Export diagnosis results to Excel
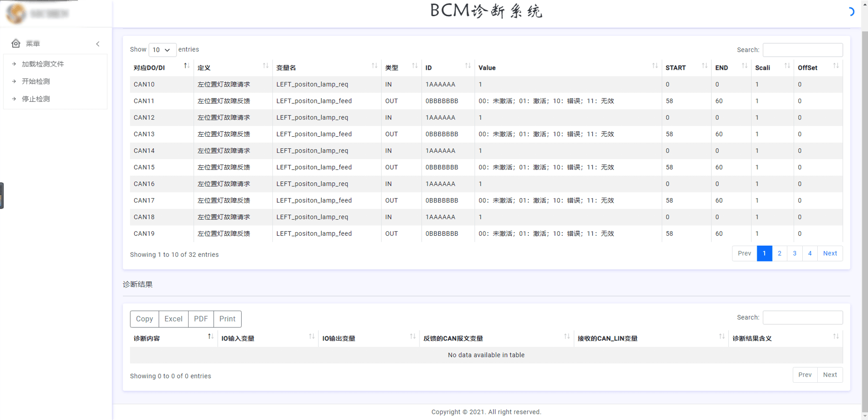This screenshot has height=420, width=868. (x=173, y=319)
